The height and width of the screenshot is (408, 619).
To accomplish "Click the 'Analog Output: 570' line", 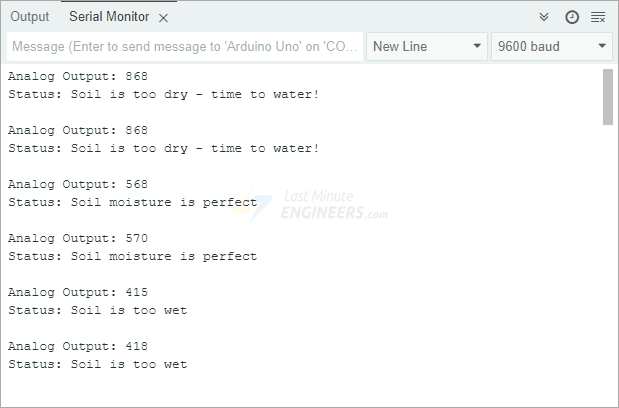I will click(78, 238).
